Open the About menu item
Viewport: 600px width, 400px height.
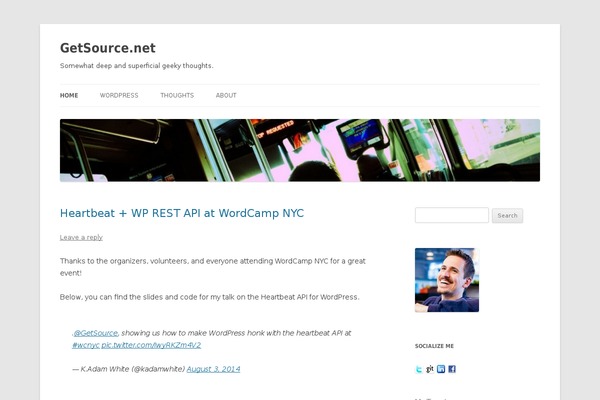click(x=226, y=95)
